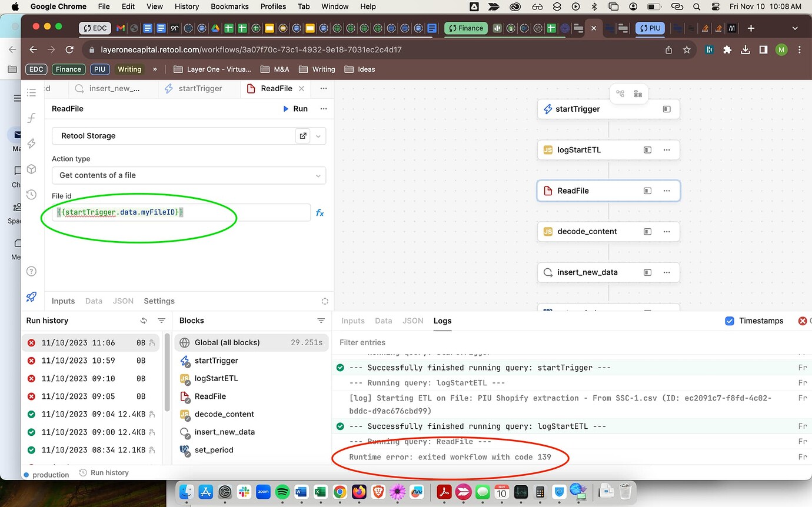Viewport: 812px width, 507px height.
Task: Open Retool Storage resource in new window
Action: 303,136
